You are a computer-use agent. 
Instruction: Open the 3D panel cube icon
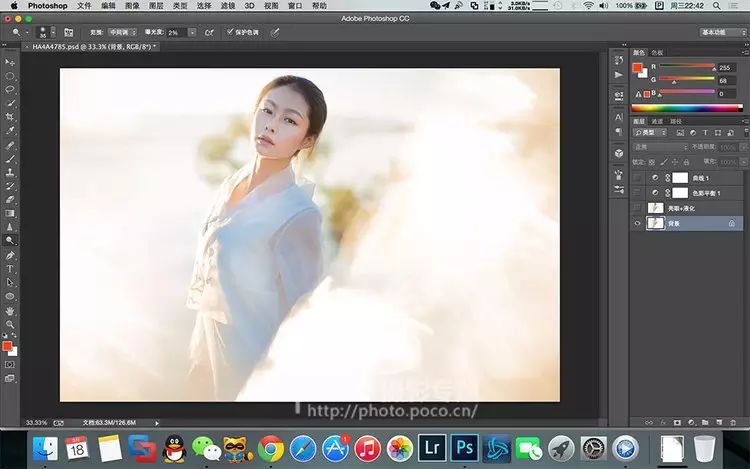coord(618,153)
